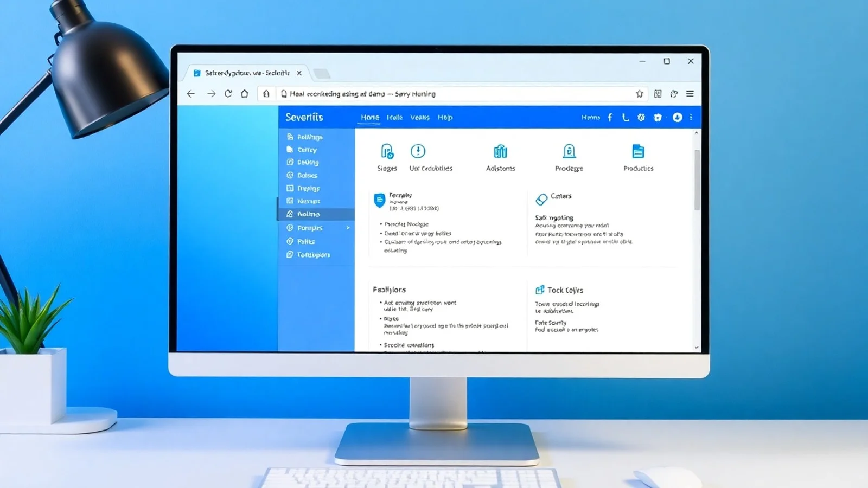Screen dimensions: 868x488
Task: Open the Usr Crdubtlies alert icon
Action: point(418,151)
